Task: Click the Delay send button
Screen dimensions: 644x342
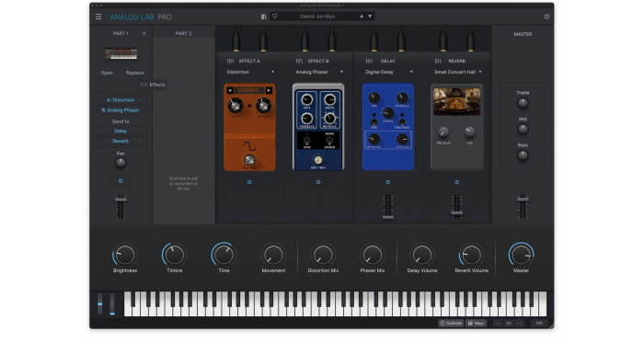Action: click(x=121, y=131)
